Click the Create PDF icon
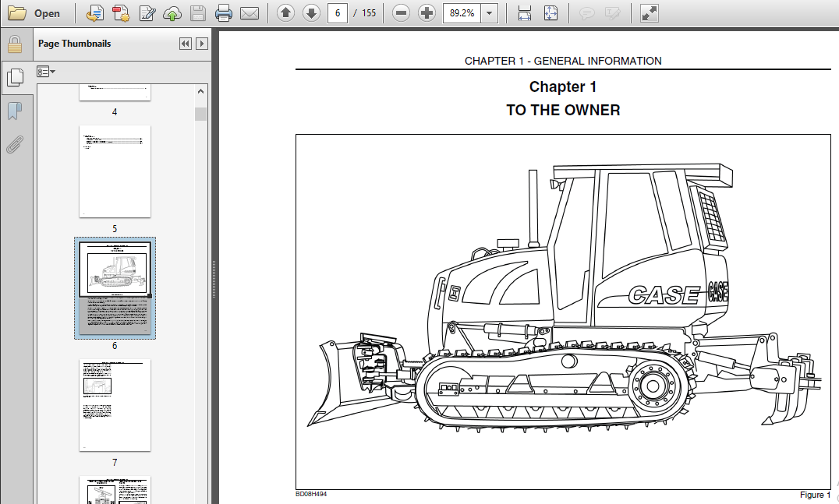 pos(121,13)
